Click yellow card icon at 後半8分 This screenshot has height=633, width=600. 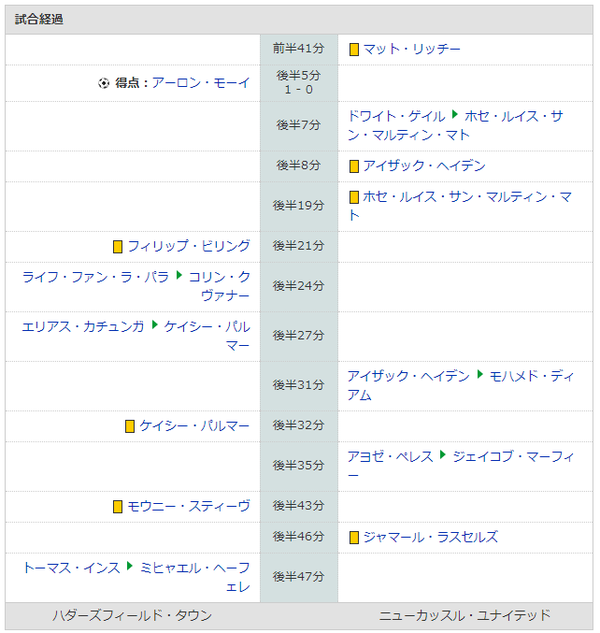[x=354, y=166]
